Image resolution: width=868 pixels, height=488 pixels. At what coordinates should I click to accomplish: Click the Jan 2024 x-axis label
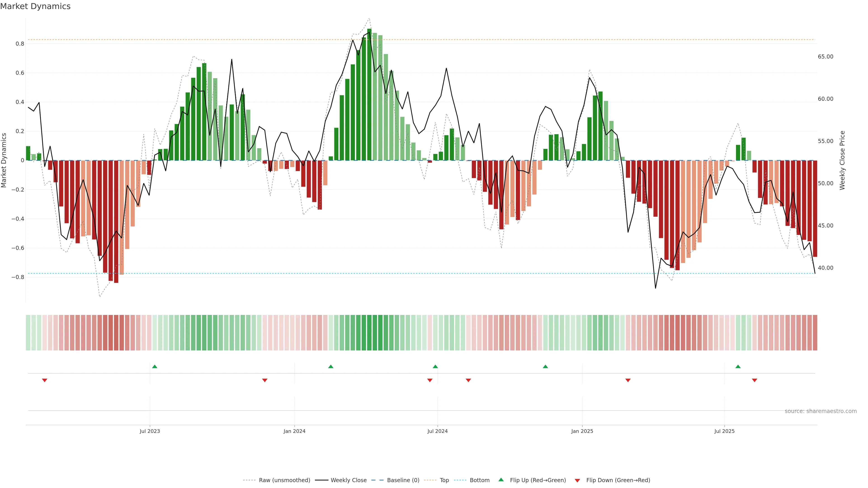click(x=294, y=431)
